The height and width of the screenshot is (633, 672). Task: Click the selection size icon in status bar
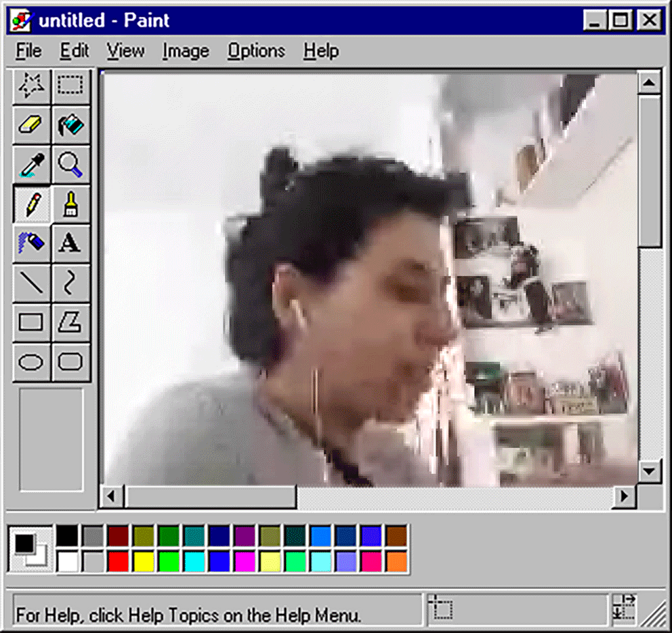tap(624, 607)
